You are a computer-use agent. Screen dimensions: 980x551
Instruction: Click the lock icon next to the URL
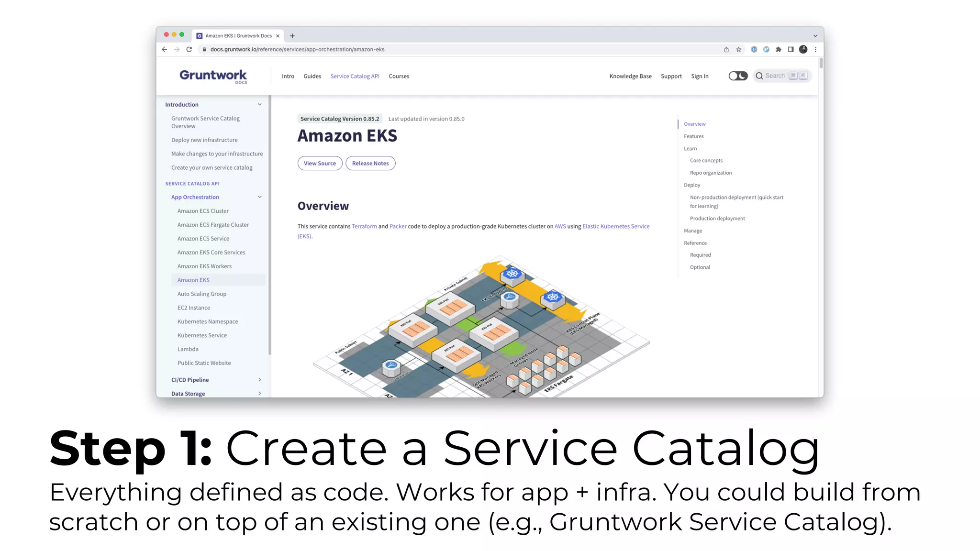tap(204, 49)
